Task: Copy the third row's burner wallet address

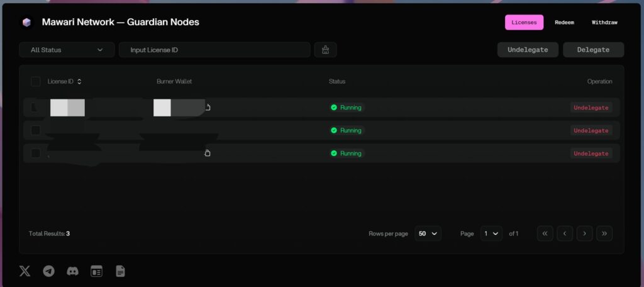Action: click(x=208, y=154)
